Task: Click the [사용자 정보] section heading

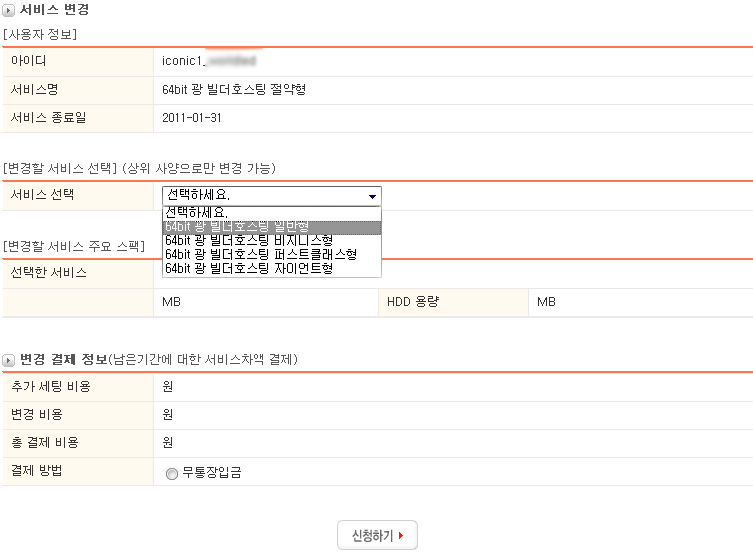Action: [39, 35]
